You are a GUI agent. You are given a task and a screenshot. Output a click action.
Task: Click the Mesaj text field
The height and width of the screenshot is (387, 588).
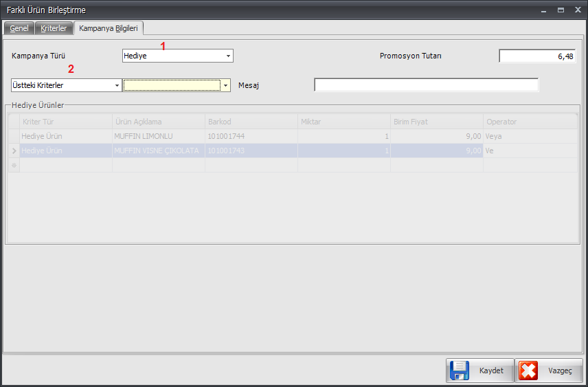[426, 85]
